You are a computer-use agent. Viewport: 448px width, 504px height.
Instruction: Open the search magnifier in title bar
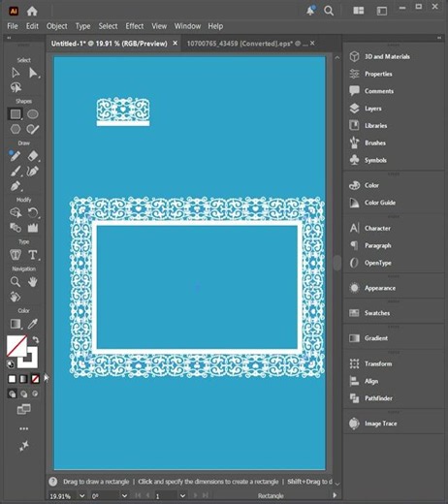(x=329, y=11)
